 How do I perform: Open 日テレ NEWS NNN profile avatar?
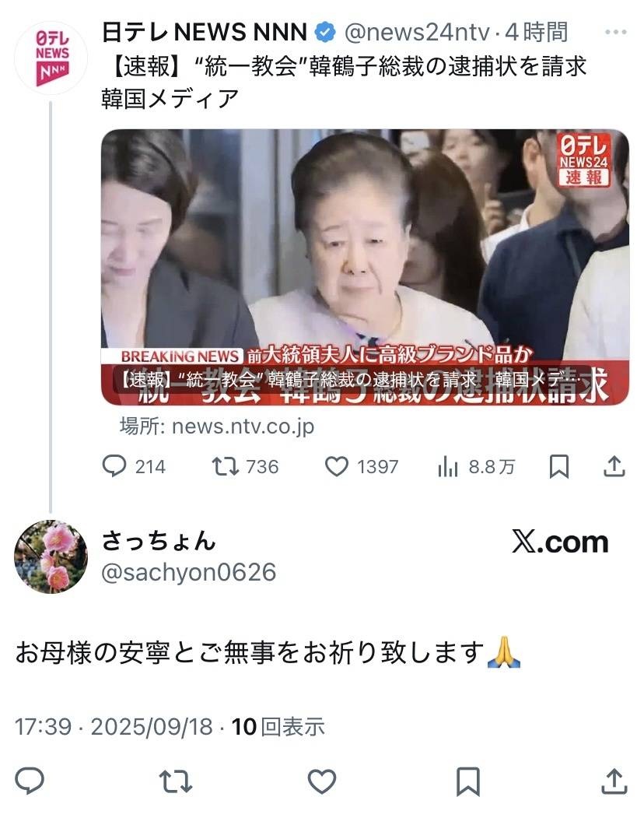[51, 58]
